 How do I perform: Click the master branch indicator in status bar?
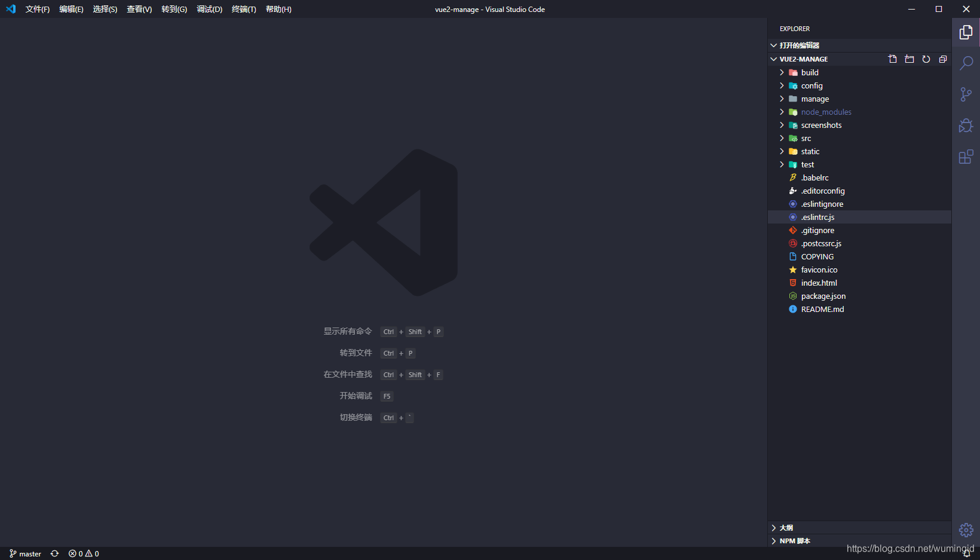click(x=25, y=553)
